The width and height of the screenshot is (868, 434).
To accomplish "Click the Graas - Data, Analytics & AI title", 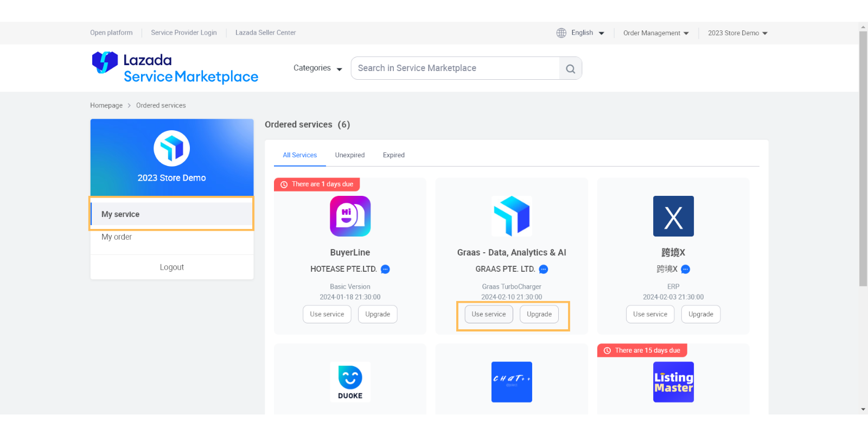I will [512, 252].
